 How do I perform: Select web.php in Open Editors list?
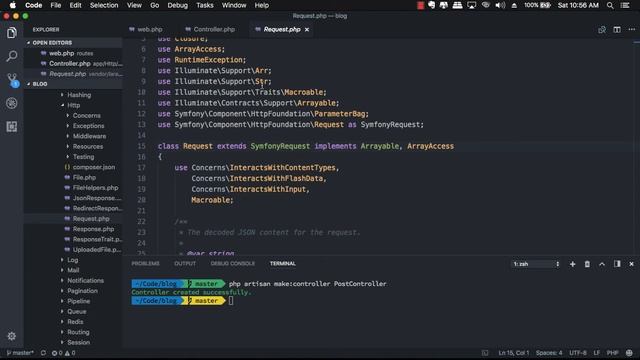[73, 53]
